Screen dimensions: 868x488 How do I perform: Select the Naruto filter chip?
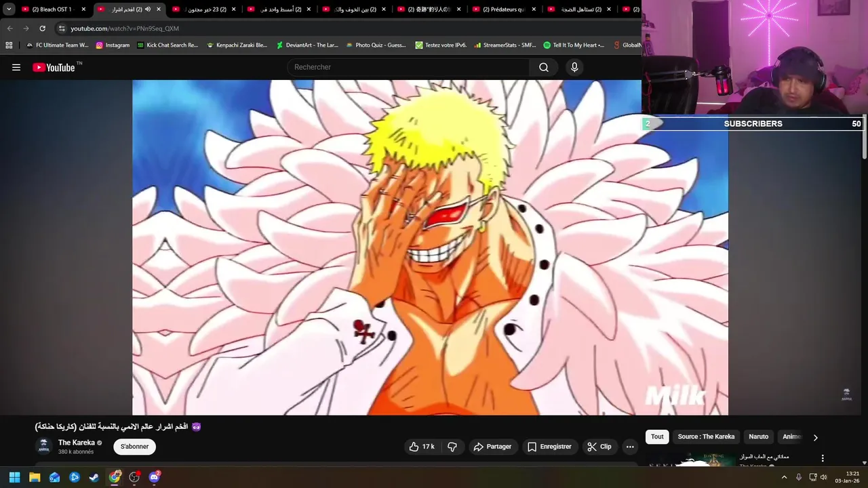click(x=758, y=436)
